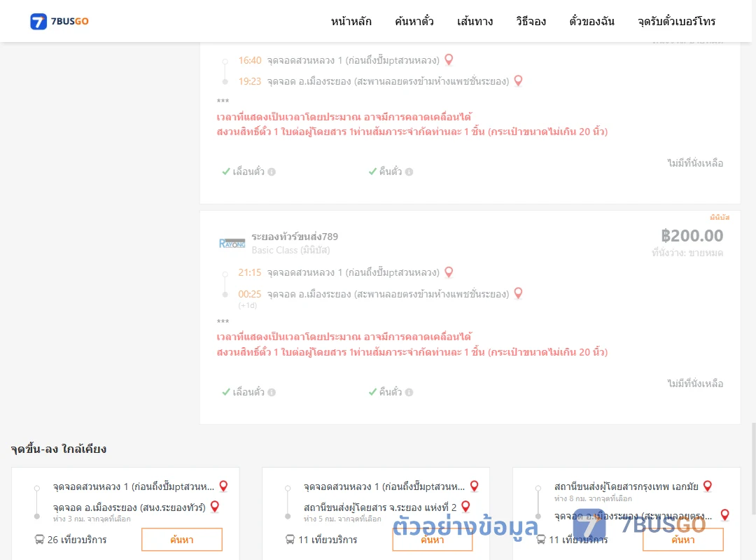This screenshot has height=560, width=756.
Task: Open info icon next to เลื่อนตั๋ว in 21:15 trip
Action: click(272, 392)
